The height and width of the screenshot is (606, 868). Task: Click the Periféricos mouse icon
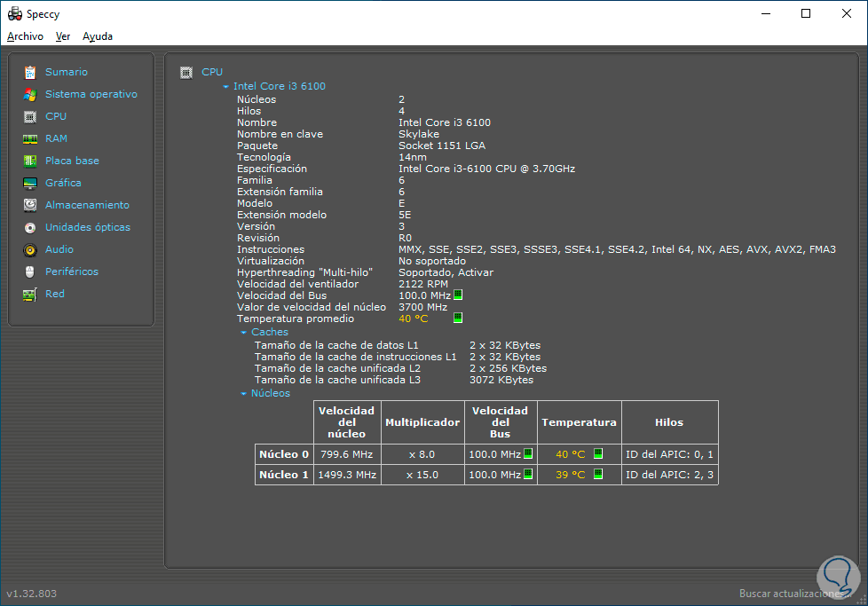[x=30, y=272]
